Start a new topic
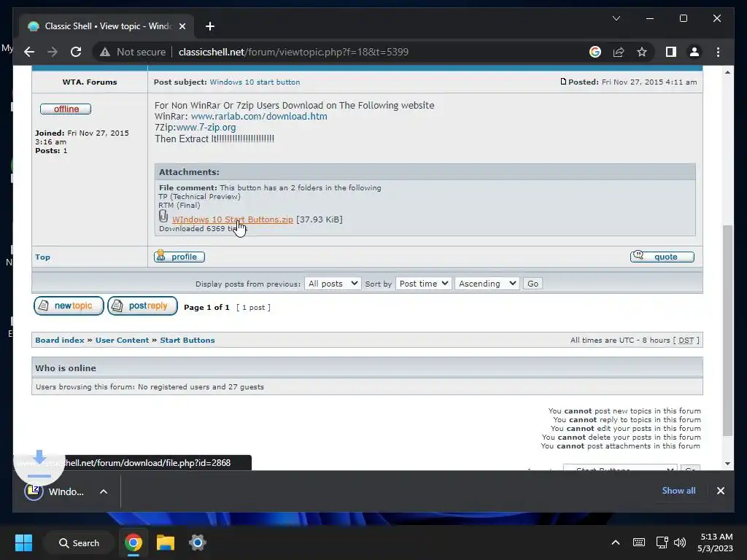 click(x=69, y=306)
